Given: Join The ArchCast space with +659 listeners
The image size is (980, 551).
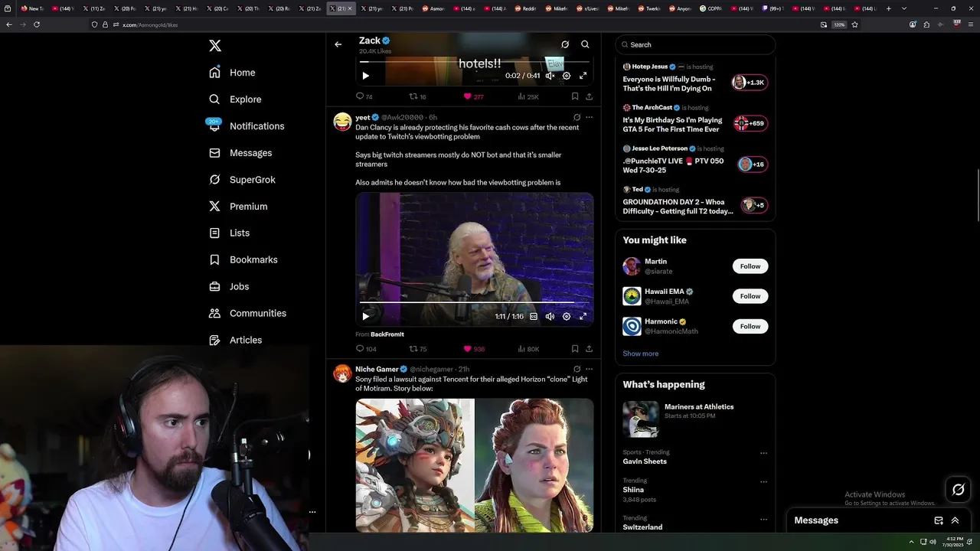Looking at the screenshot, I should click(750, 123).
